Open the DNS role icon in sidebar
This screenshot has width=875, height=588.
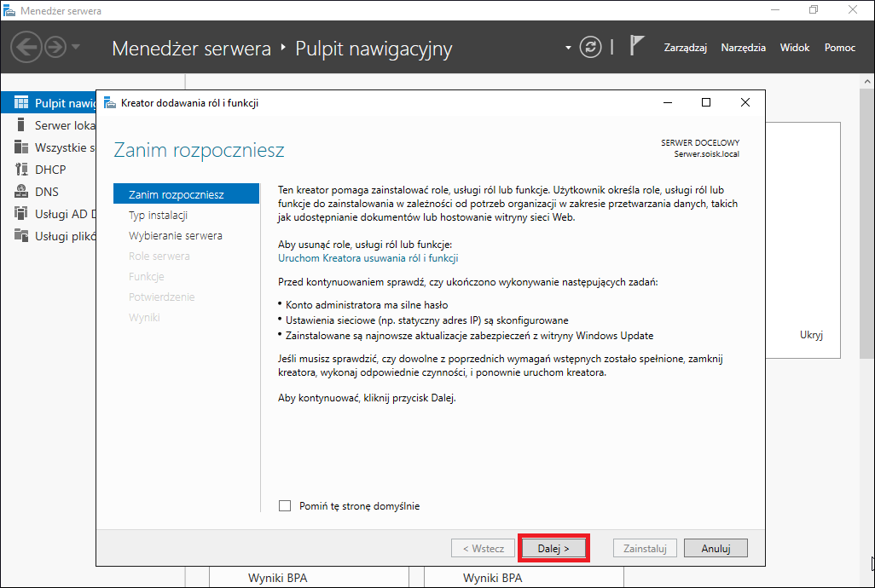[x=21, y=191]
